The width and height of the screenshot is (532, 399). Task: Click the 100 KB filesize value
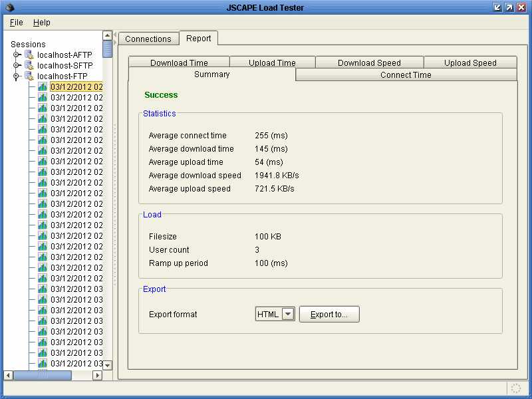(x=268, y=236)
